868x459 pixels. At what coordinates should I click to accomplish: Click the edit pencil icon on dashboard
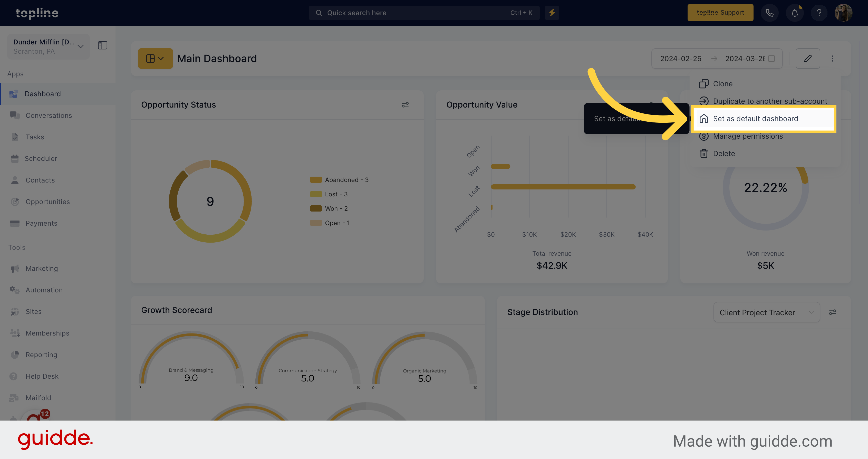coord(808,59)
